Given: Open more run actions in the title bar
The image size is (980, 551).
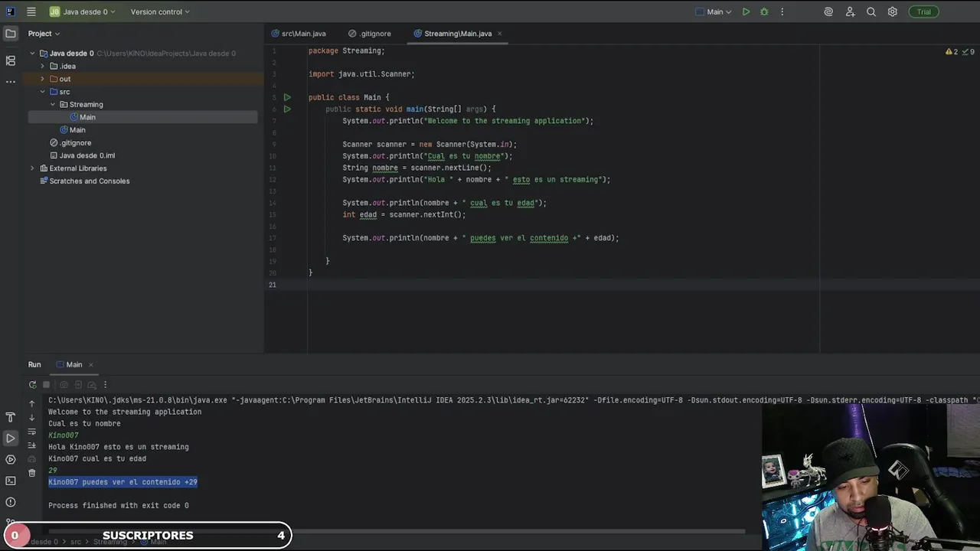Looking at the screenshot, I should point(782,11).
